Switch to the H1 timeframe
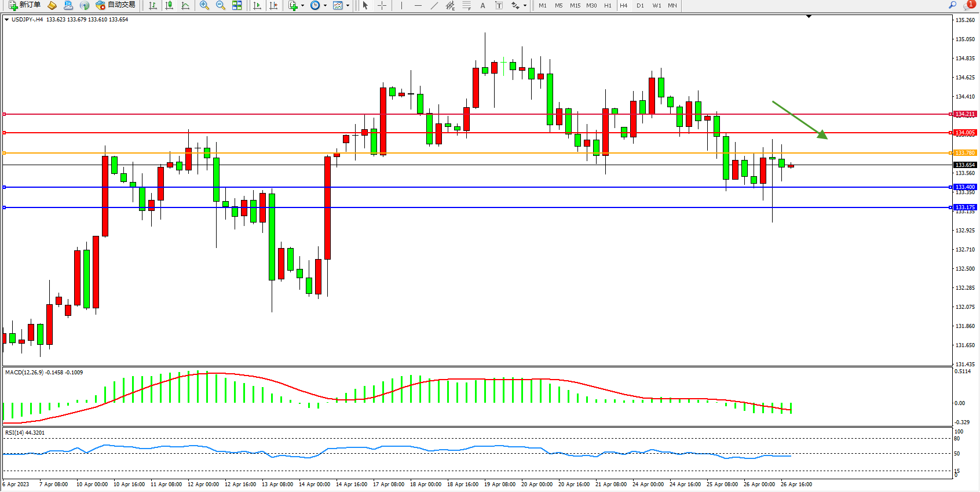980x492 pixels. tap(608, 5)
